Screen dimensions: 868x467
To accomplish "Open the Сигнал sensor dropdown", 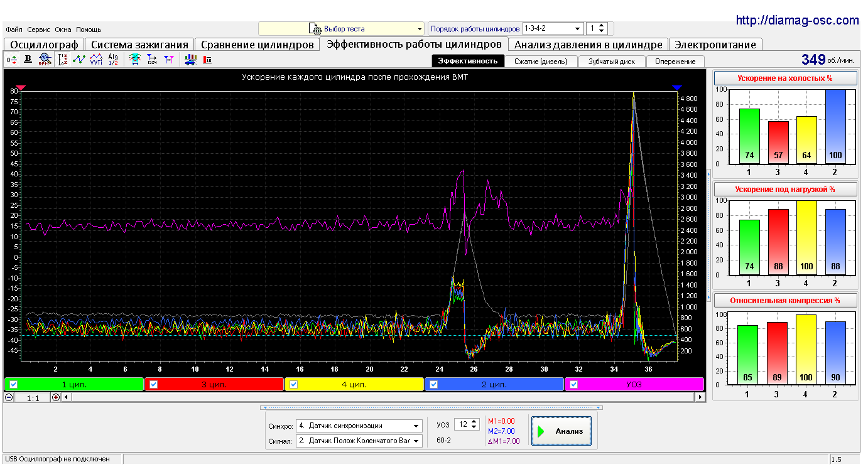I will 359,441.
